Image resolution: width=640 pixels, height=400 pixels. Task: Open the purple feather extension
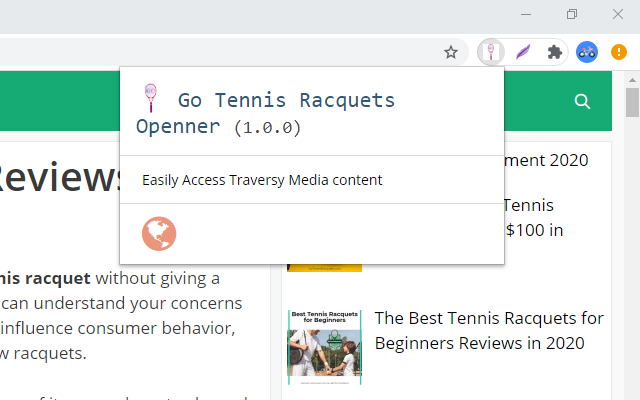click(x=523, y=52)
